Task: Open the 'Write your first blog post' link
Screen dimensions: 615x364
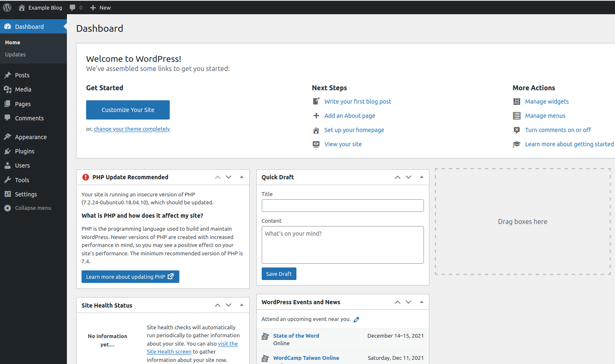Action: coord(357,102)
